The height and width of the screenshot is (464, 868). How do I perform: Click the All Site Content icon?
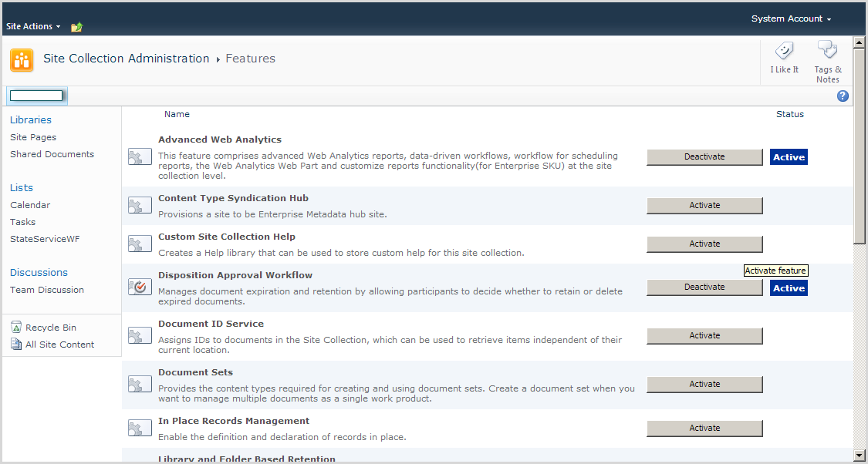tap(16, 345)
